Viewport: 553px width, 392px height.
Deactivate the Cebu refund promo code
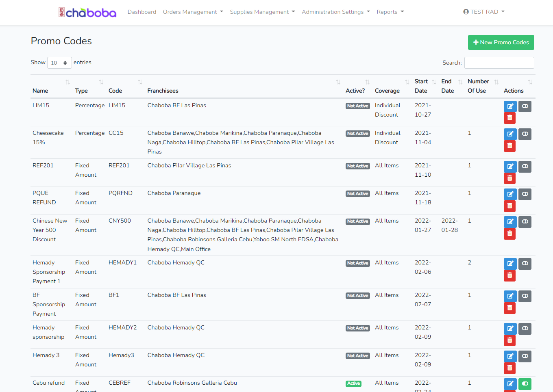pos(525,384)
